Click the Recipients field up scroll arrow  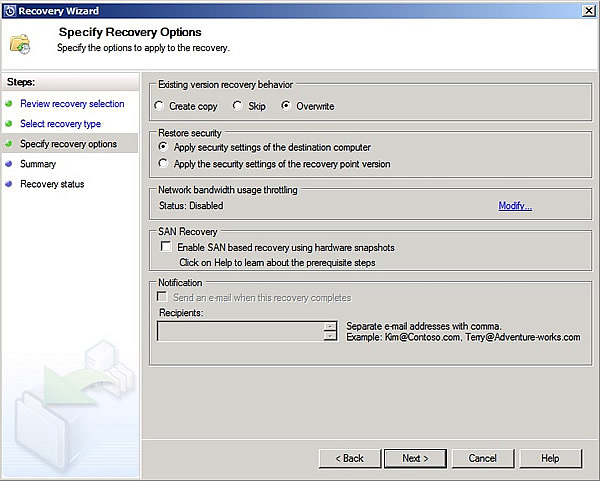330,326
